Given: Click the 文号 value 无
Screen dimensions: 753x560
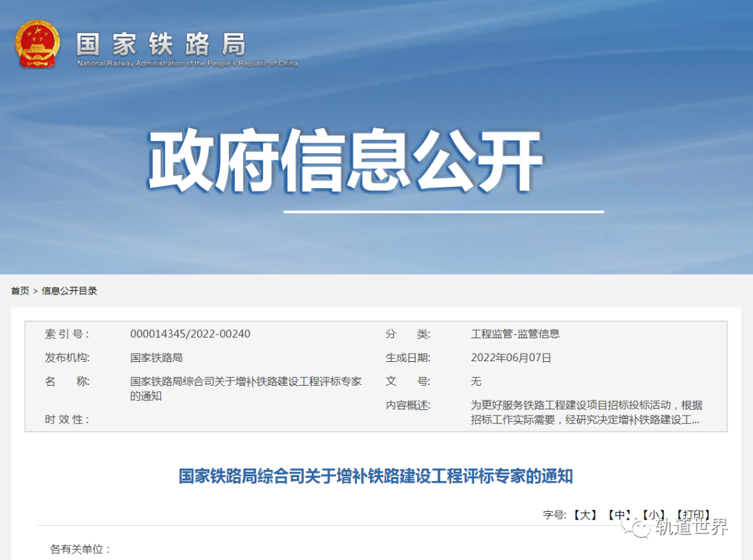Looking at the screenshot, I should (476, 381).
